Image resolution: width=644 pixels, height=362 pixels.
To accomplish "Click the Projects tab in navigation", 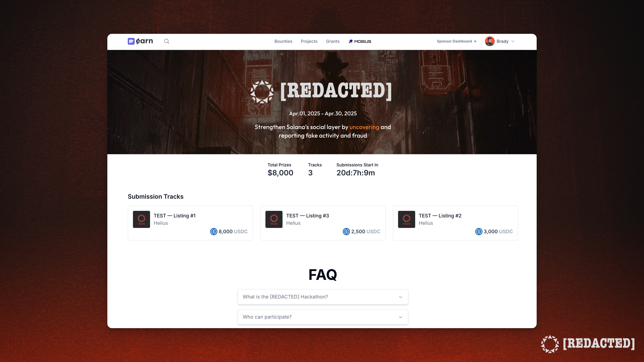I will [309, 41].
